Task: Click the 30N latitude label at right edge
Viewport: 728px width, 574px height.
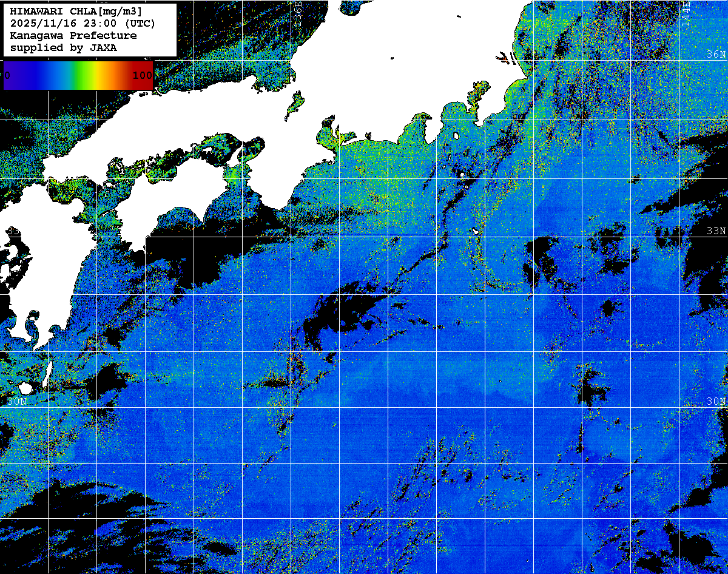Action: click(x=716, y=402)
